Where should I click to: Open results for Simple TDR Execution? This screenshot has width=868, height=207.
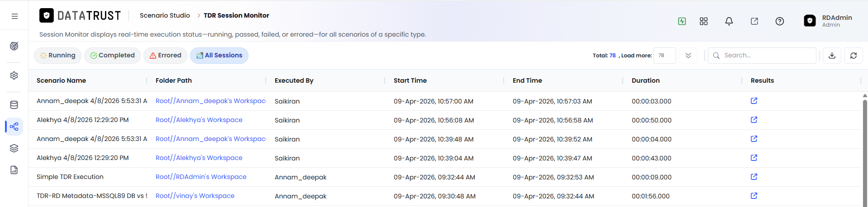click(x=754, y=177)
